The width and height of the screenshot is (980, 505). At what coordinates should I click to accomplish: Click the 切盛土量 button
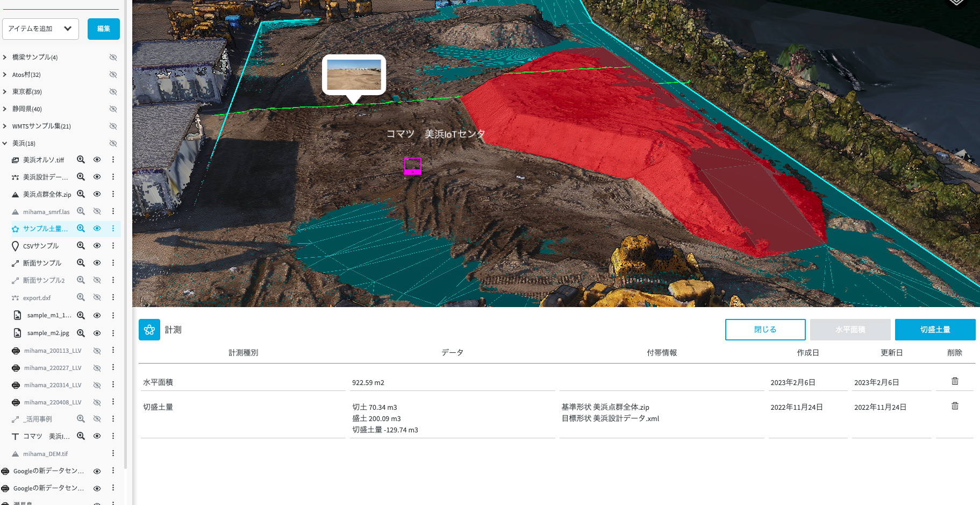pos(935,330)
